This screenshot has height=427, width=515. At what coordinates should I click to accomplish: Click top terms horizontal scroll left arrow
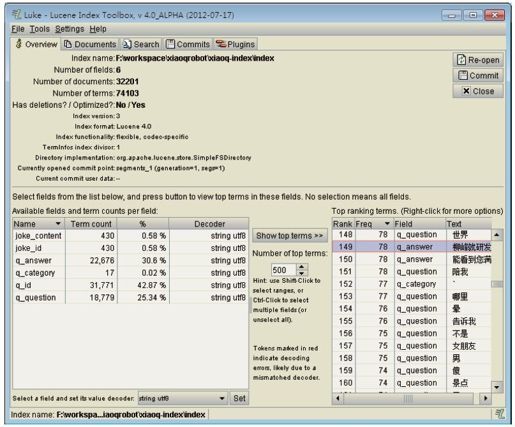338,398
